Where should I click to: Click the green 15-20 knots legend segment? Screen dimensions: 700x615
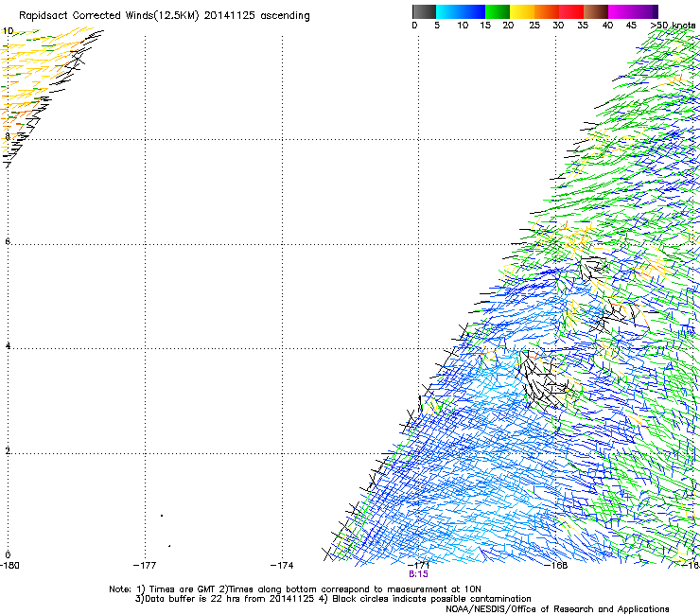(x=498, y=11)
